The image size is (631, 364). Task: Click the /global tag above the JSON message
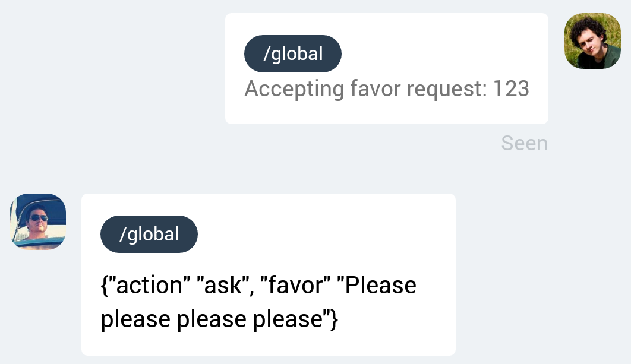[x=149, y=234]
